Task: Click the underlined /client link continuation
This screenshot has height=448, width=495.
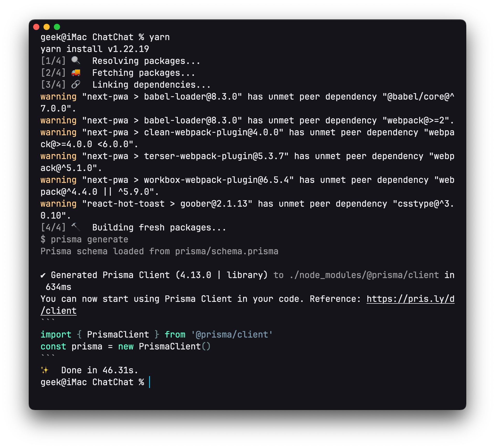Action: click(x=59, y=311)
